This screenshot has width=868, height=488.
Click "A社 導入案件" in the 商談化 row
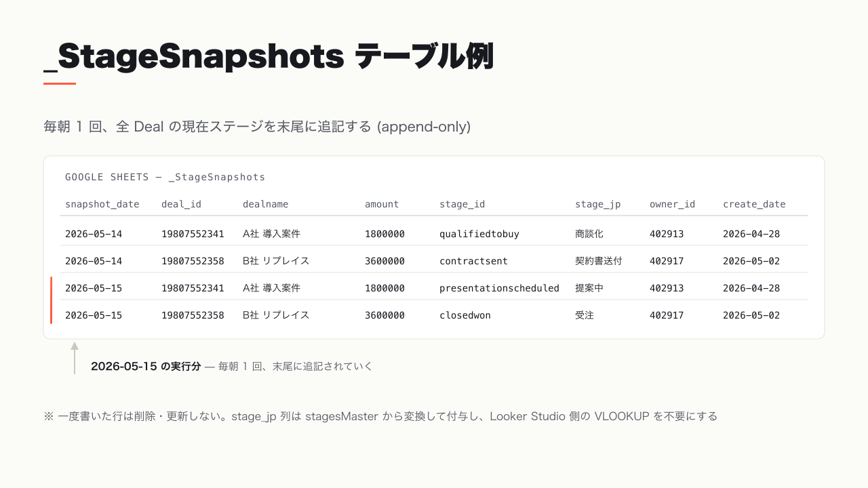tap(271, 234)
